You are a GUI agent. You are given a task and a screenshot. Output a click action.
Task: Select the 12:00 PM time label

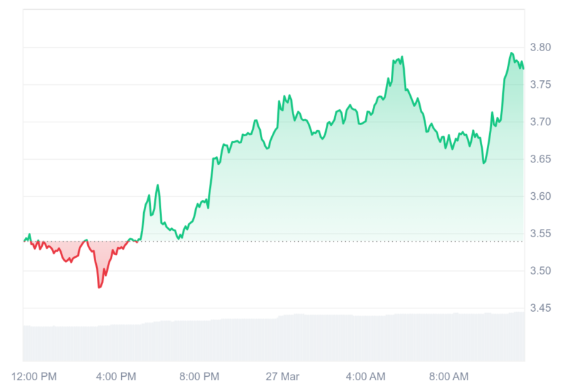point(34,377)
